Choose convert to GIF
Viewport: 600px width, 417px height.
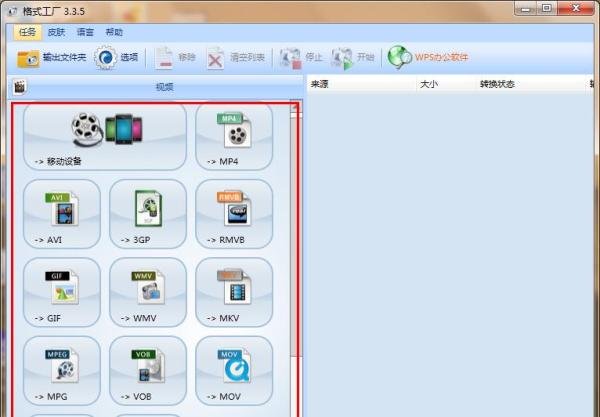tap(62, 292)
